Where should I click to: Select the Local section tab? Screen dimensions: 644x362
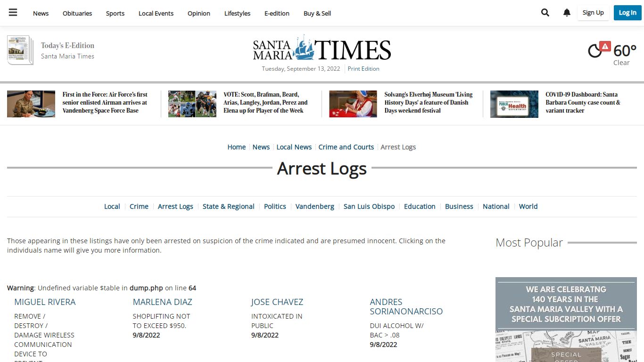click(x=112, y=206)
